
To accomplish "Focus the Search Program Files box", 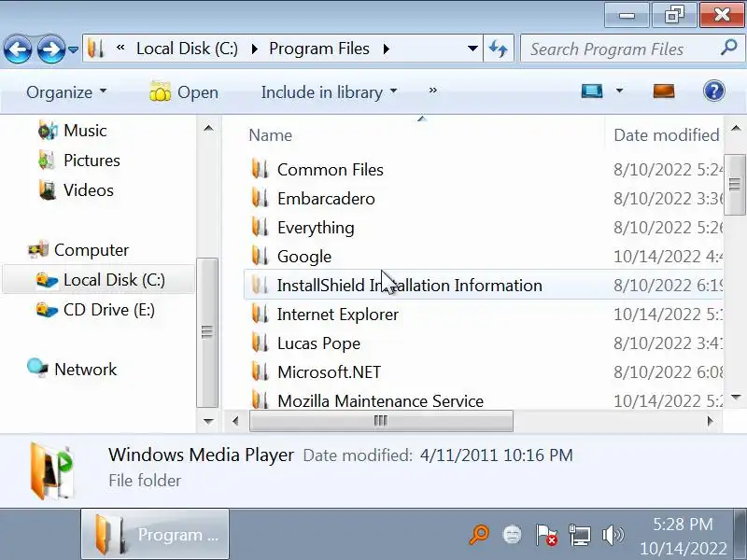I will (x=622, y=49).
